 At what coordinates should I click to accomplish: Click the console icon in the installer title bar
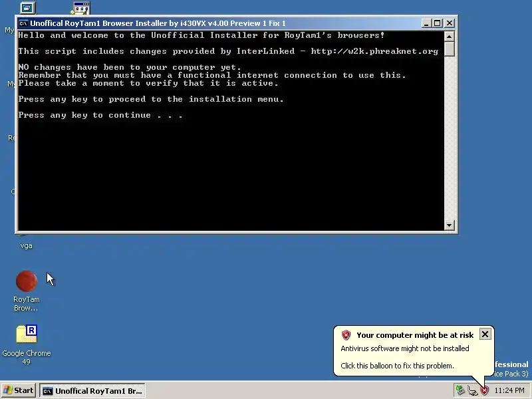click(x=23, y=23)
